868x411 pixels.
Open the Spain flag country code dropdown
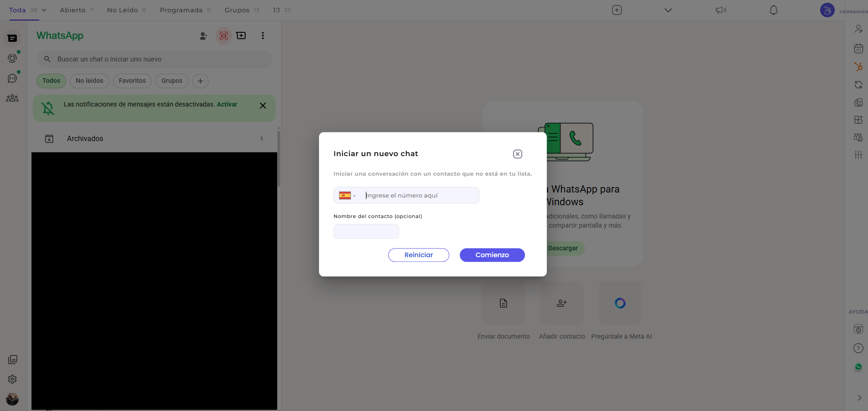[x=347, y=196]
